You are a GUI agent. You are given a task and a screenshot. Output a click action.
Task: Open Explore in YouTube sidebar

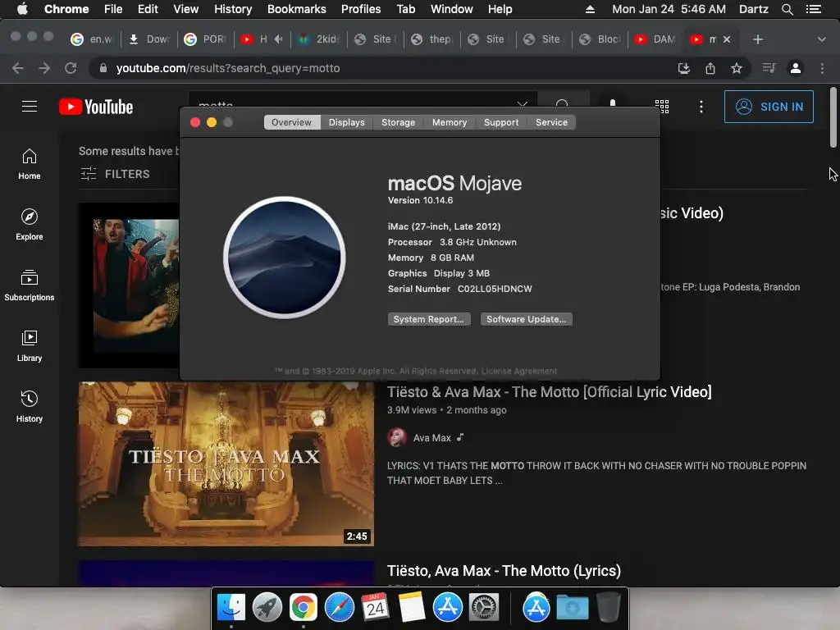click(30, 225)
